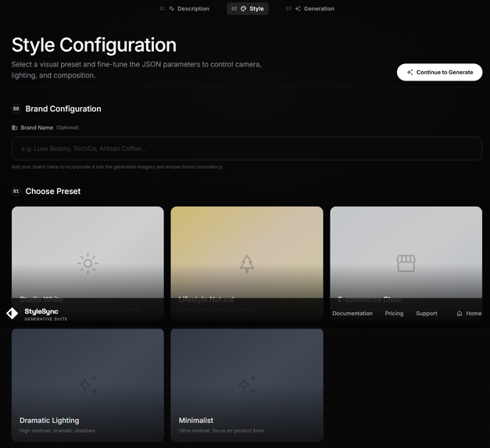The image size is (490, 448).
Task: Click the Brand Configuration heading
Action: click(x=63, y=109)
